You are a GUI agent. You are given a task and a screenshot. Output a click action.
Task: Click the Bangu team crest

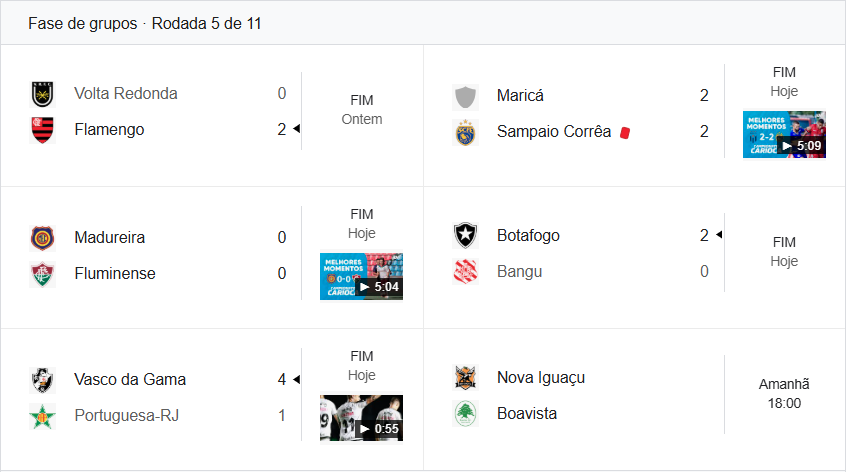(x=465, y=272)
